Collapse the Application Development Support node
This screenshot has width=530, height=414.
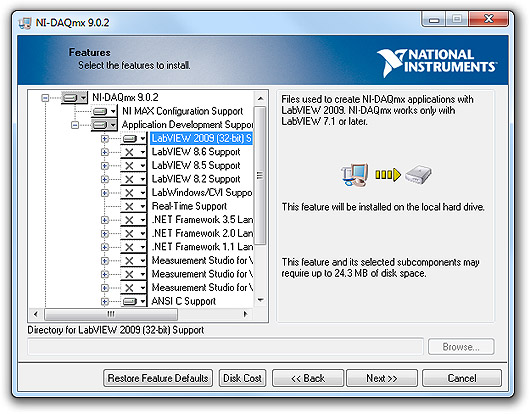pyautogui.click(x=75, y=125)
